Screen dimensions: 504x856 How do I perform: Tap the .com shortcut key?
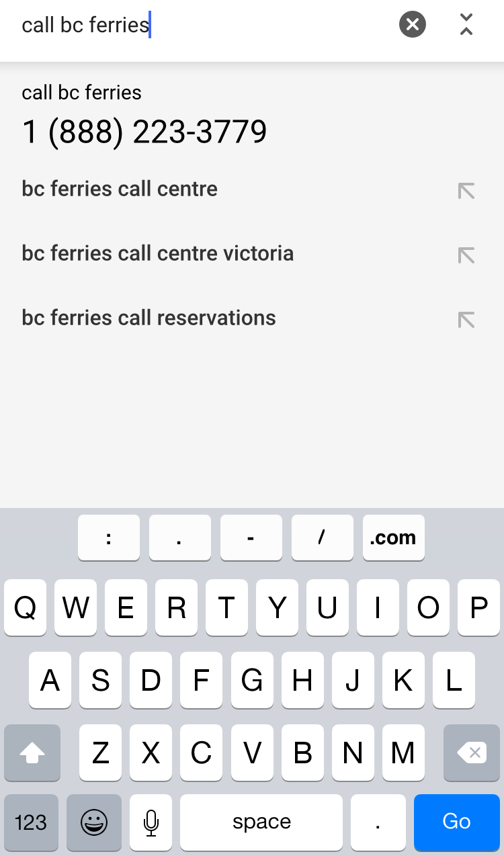[x=393, y=538]
